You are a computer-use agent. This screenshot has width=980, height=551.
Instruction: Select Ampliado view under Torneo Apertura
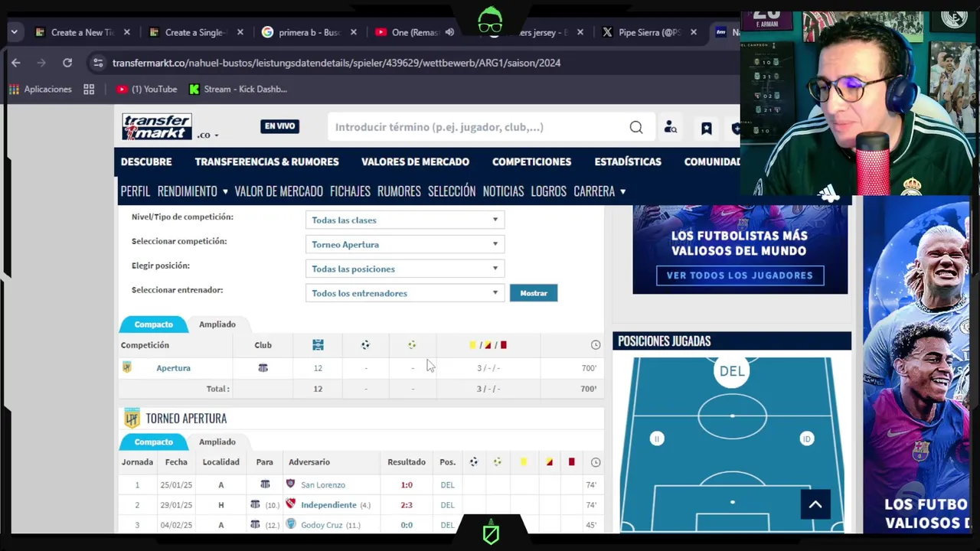pos(217,442)
